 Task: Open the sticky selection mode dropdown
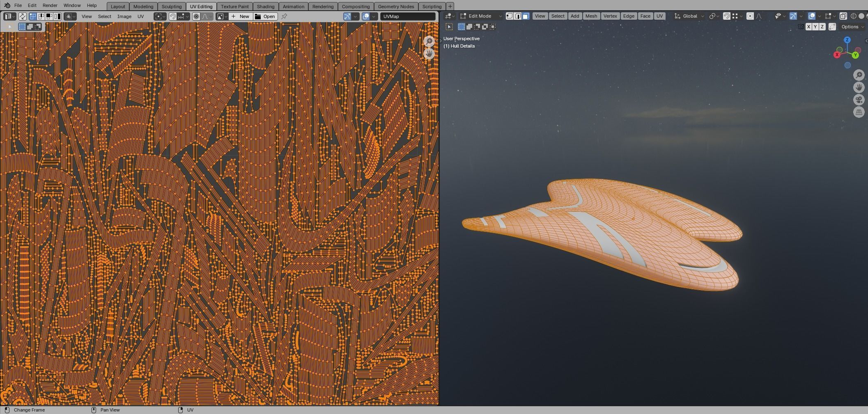70,16
